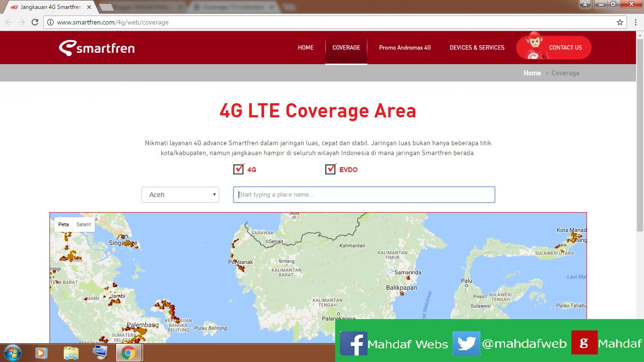This screenshot has height=362, width=644.
Task: Click the CONTACT US button
Action: [x=554, y=48]
